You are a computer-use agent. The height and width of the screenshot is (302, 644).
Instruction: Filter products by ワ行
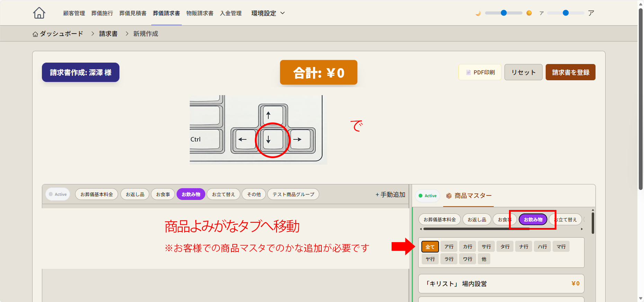tap(468, 259)
